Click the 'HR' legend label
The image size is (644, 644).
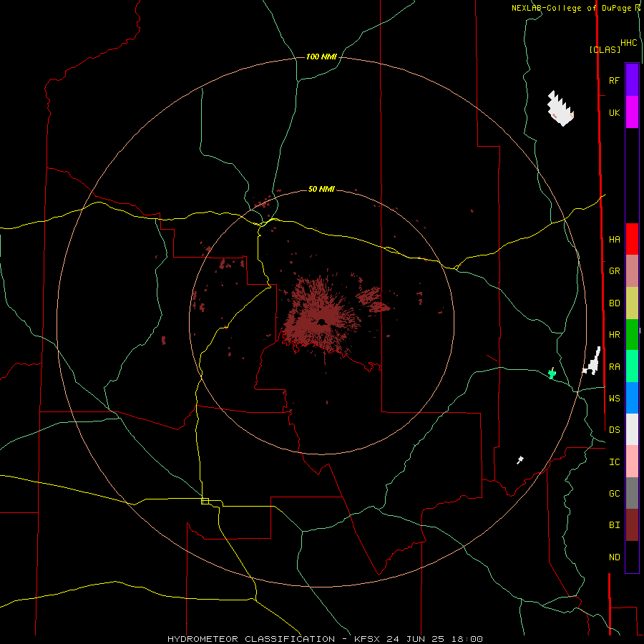pyautogui.click(x=615, y=335)
